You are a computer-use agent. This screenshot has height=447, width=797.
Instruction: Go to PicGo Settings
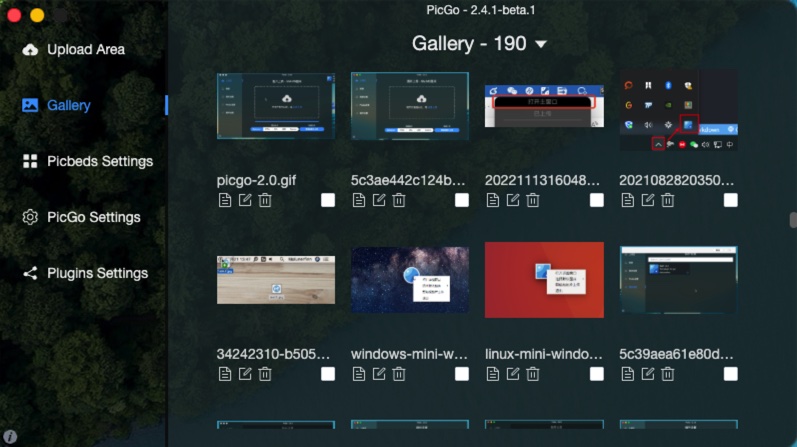(81, 217)
